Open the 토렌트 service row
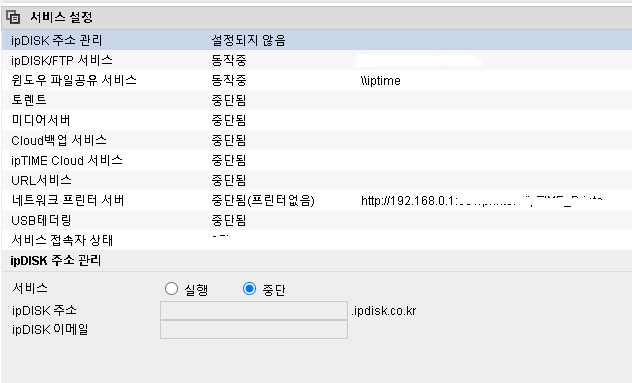The width and height of the screenshot is (632, 383). click(317, 100)
